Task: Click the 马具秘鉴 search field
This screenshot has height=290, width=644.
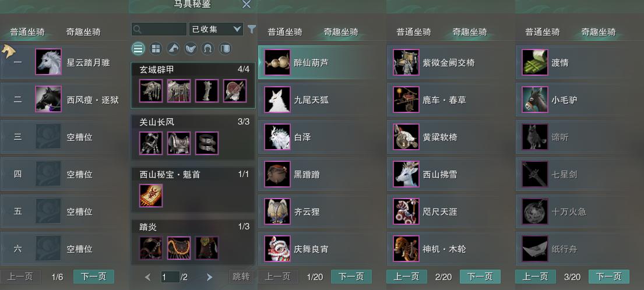Action: tap(159, 29)
